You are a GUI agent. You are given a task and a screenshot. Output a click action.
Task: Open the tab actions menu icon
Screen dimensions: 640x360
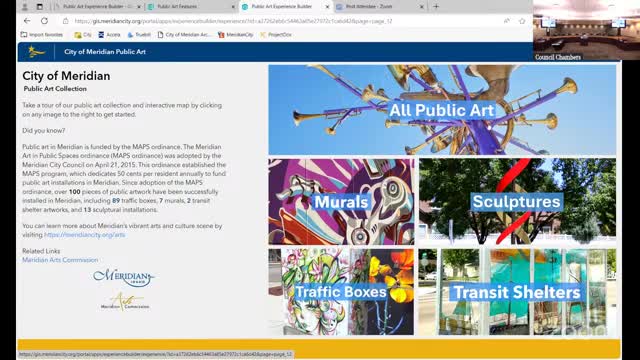click(40, 7)
